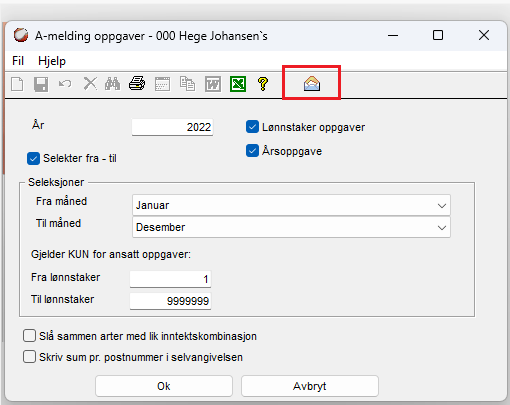Open the Hjelp menu

52,61
